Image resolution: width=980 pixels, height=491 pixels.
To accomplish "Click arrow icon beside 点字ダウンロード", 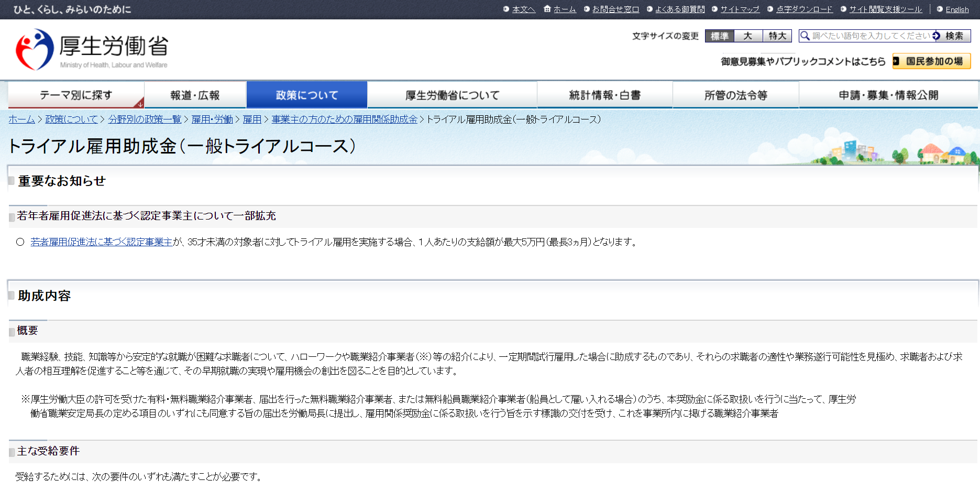I will pyautogui.click(x=770, y=9).
